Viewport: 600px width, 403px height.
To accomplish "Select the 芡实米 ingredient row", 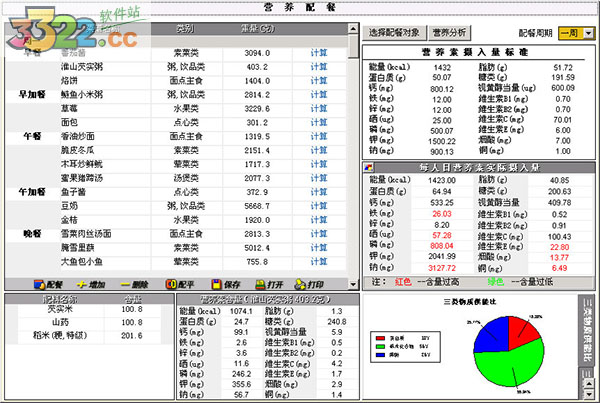I will point(89,309).
